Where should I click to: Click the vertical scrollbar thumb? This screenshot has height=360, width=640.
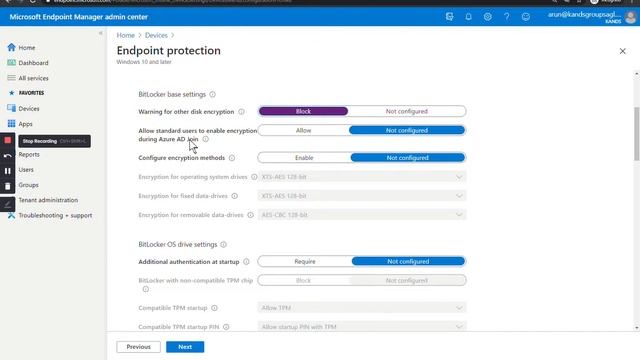pyautogui.click(x=636, y=134)
